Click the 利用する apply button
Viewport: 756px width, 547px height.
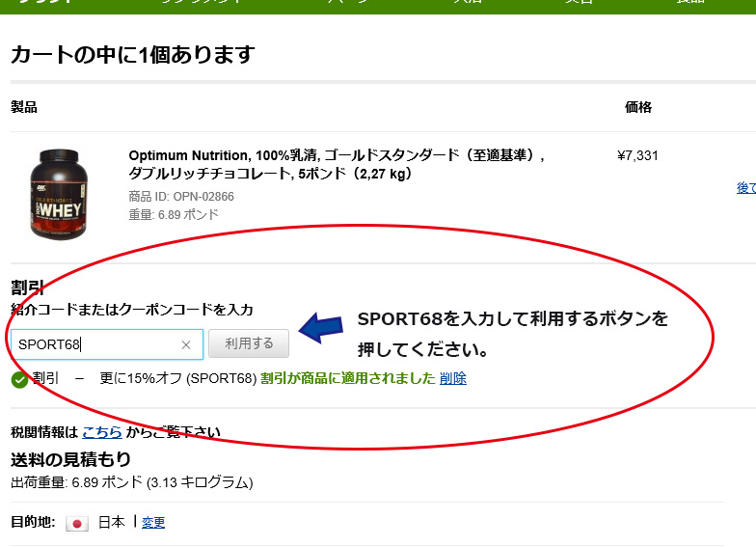249,343
